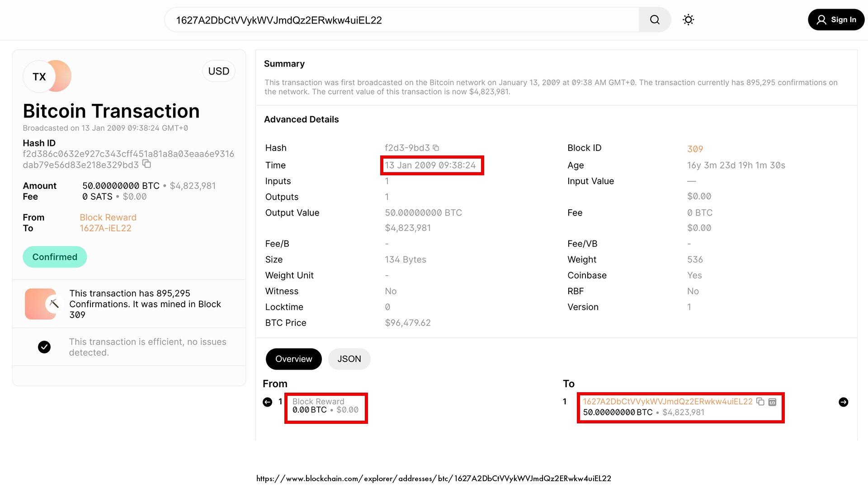Click the address search input field
868x488 pixels.
[402, 20]
